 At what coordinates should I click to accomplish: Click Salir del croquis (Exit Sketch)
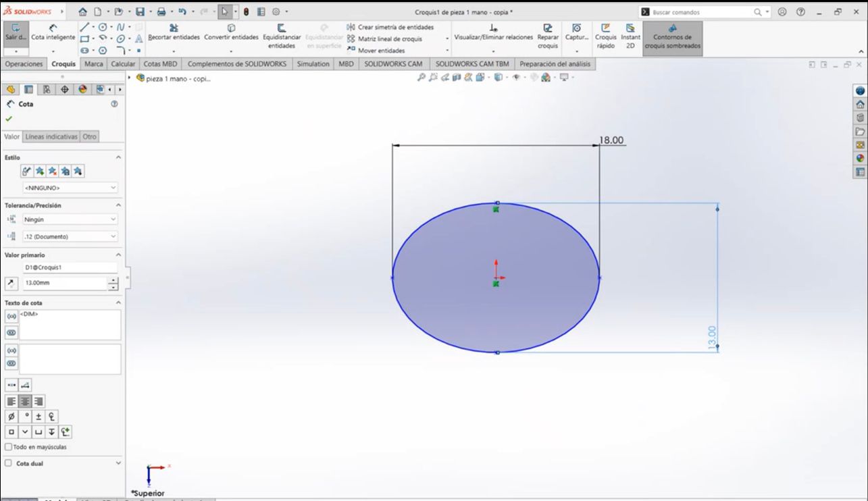(16, 33)
